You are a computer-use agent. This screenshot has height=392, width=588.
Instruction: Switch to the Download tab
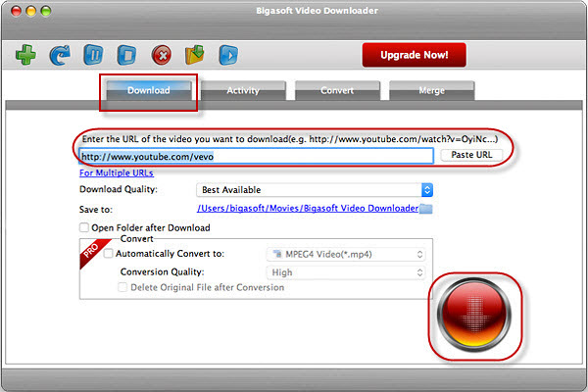(x=149, y=90)
